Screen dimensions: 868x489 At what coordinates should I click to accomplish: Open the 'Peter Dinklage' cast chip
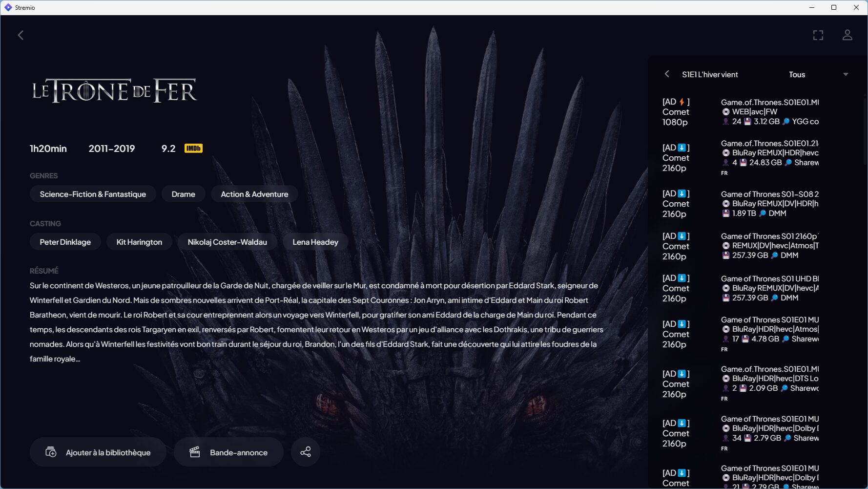pyautogui.click(x=65, y=242)
